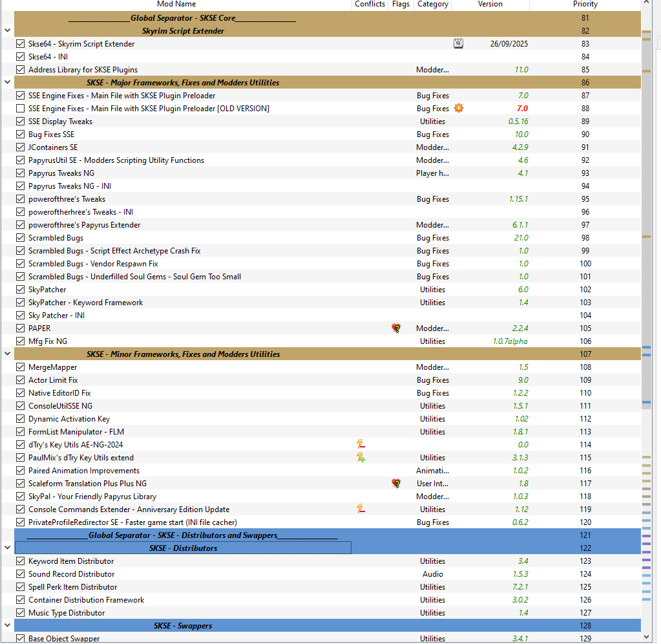661x644 pixels.
Task: Collapse the Skyrim Script Extender separator
Action: click(7, 30)
